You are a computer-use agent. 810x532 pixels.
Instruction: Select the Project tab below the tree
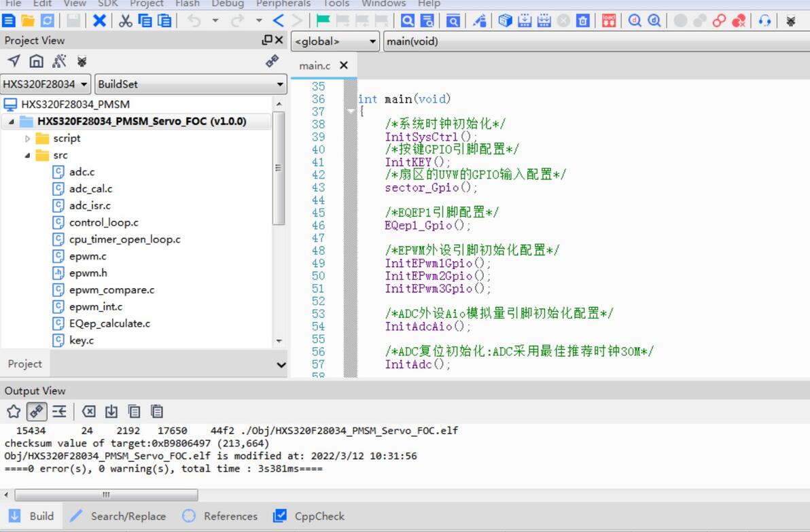click(x=24, y=364)
